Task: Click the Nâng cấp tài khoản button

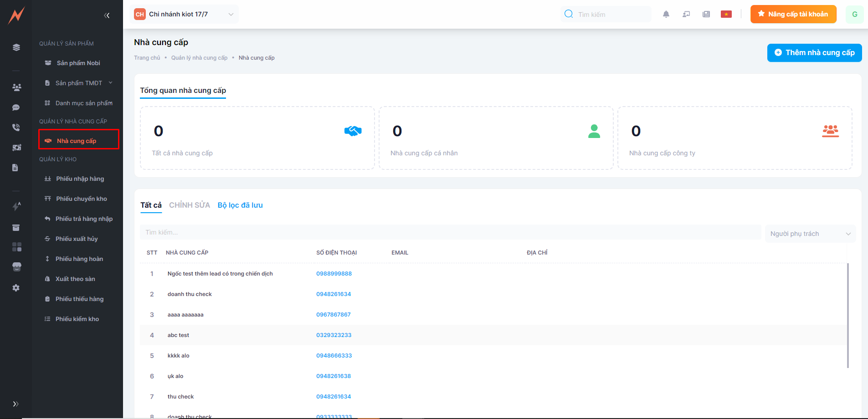Action: pos(793,14)
